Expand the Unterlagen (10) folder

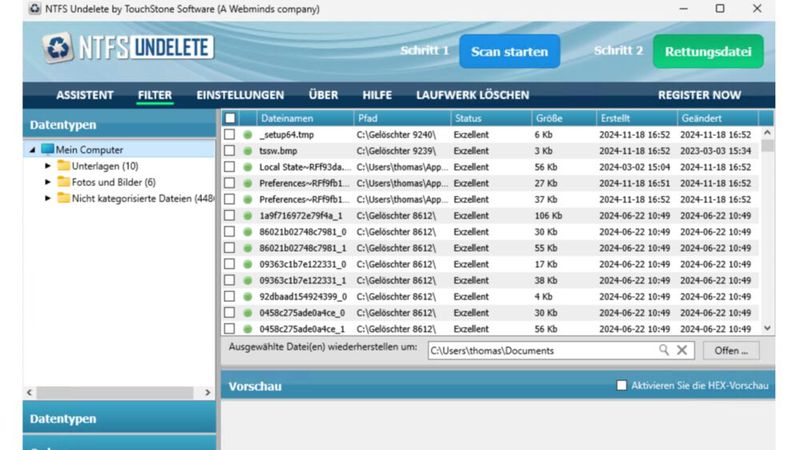click(47, 166)
